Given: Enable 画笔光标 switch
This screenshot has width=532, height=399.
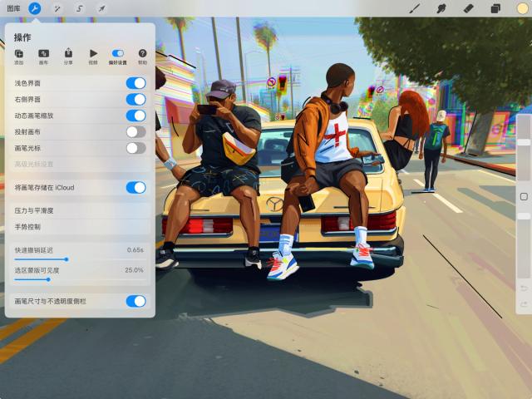Looking at the screenshot, I should point(136,148).
